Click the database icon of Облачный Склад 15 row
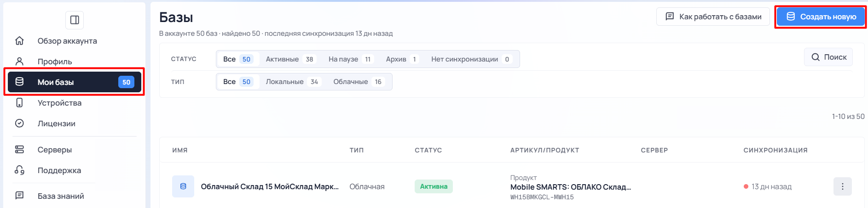The image size is (868, 208). [183, 186]
